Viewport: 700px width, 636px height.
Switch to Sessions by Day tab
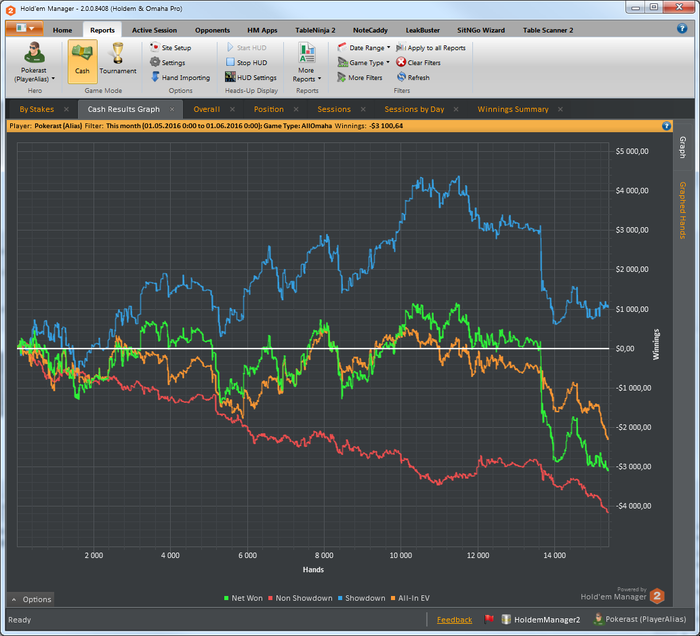click(414, 109)
